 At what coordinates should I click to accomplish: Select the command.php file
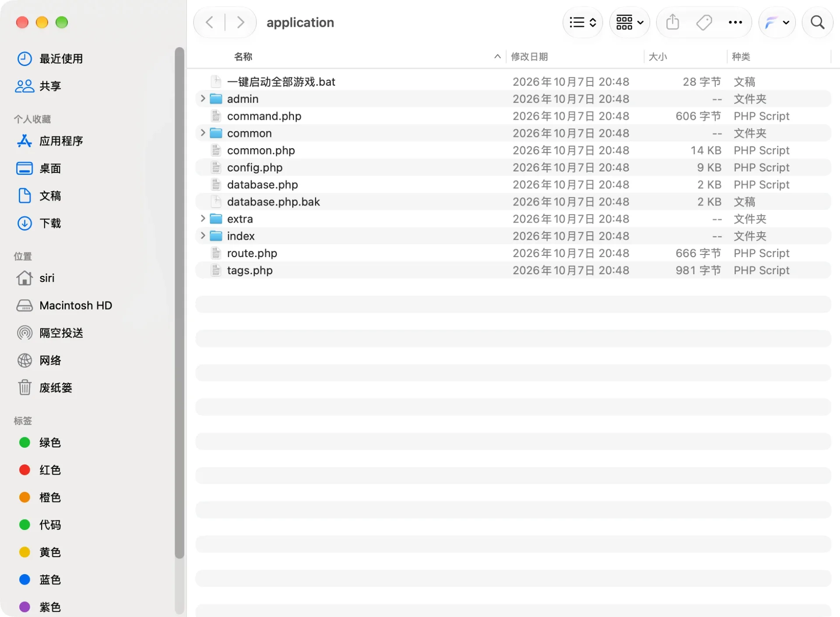(x=513, y=116)
